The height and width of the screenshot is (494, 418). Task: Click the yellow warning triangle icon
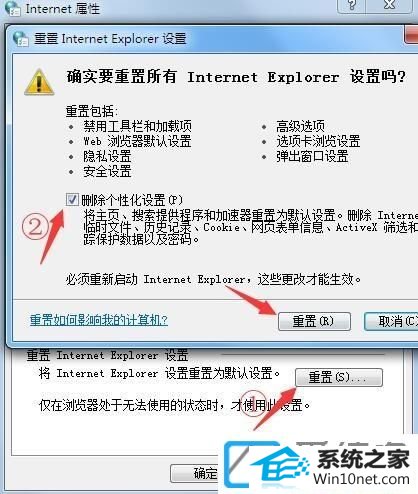click(x=39, y=82)
